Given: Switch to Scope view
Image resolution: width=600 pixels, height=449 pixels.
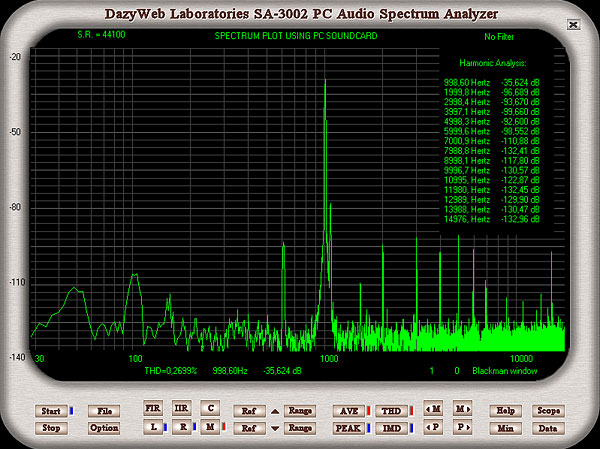Looking at the screenshot, I should [x=548, y=410].
